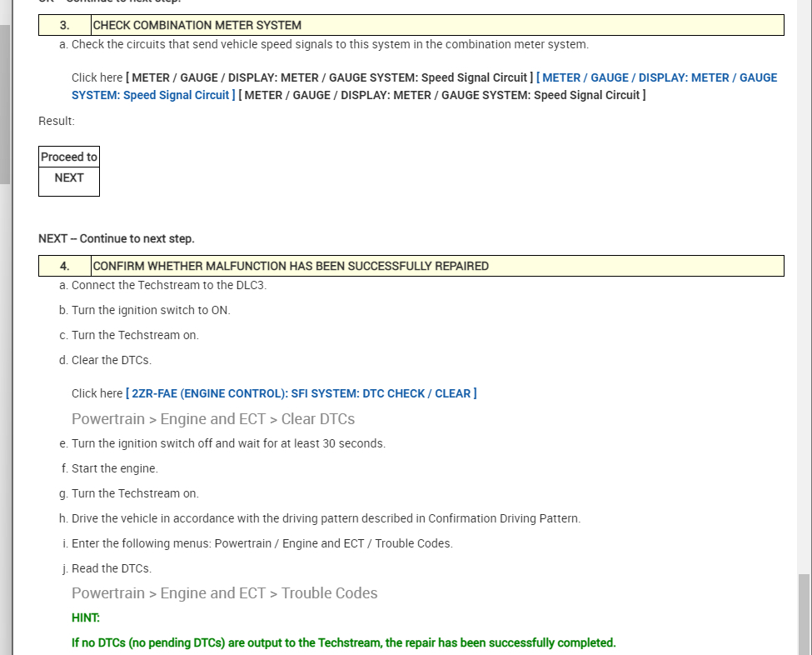
Task: Click the green 'If no DTCs' hint sentence
Action: [x=343, y=642]
